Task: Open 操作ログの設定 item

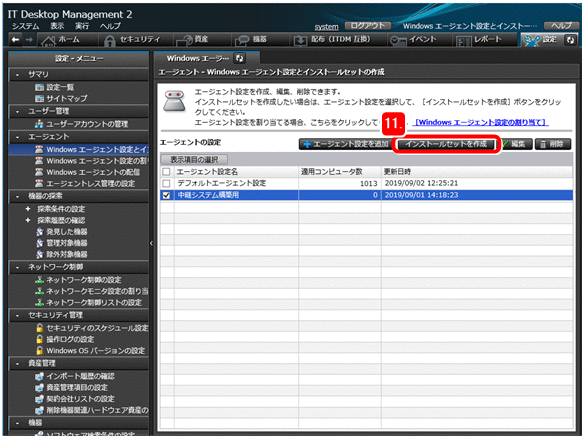Action: (x=65, y=339)
